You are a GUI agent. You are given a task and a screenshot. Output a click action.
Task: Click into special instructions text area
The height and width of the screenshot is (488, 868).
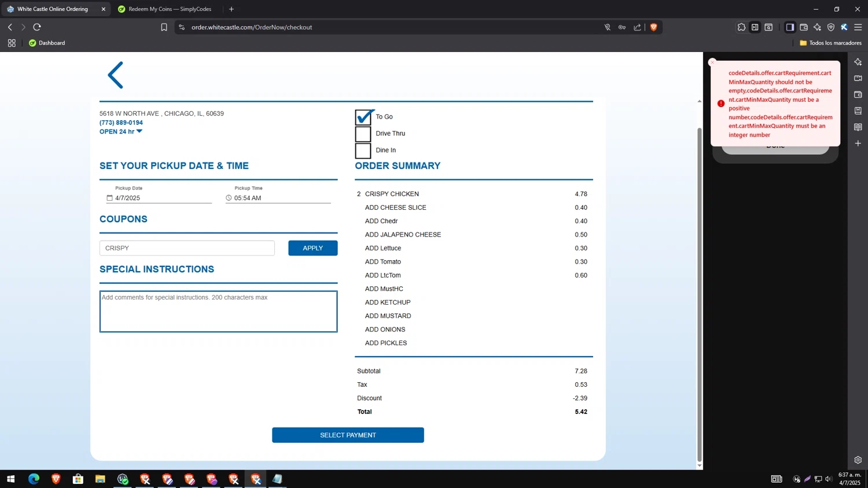tap(218, 312)
